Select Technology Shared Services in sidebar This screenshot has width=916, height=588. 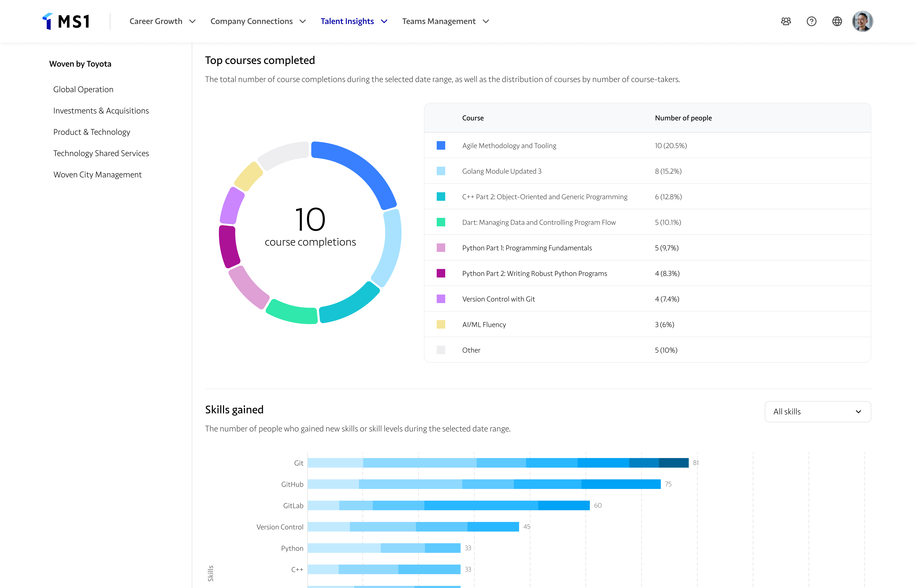101,154
